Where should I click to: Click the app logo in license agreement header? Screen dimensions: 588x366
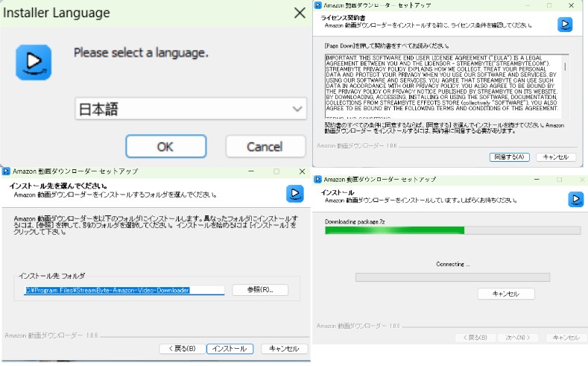point(565,25)
